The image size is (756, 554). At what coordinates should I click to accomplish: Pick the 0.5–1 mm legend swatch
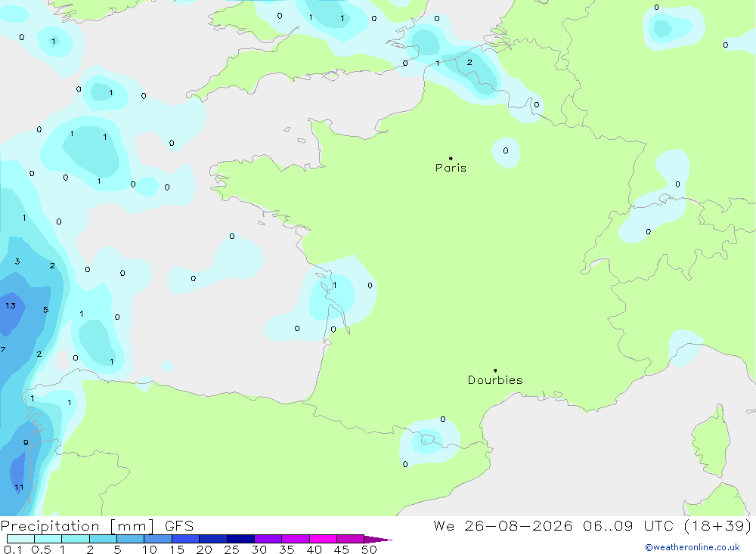click(48, 539)
